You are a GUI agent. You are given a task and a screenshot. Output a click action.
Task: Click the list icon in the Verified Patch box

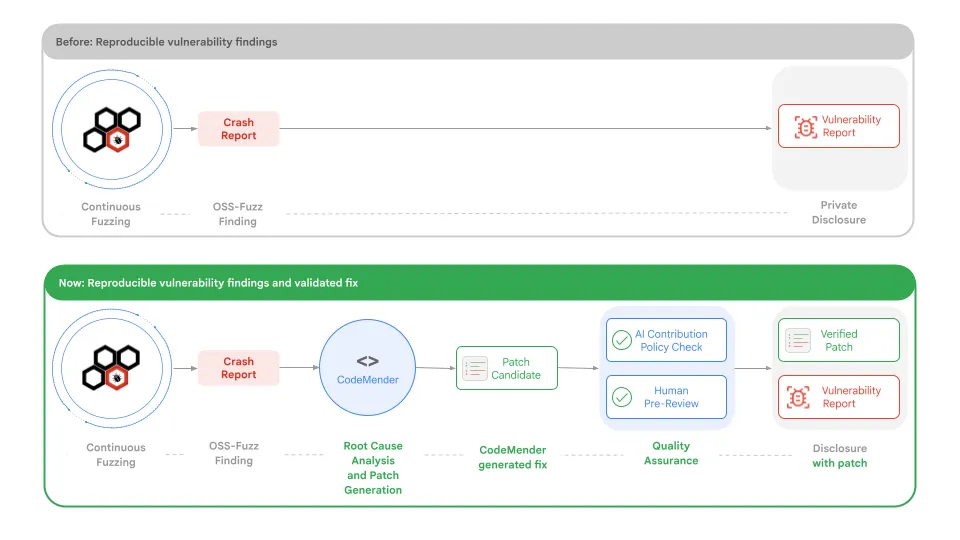click(798, 340)
